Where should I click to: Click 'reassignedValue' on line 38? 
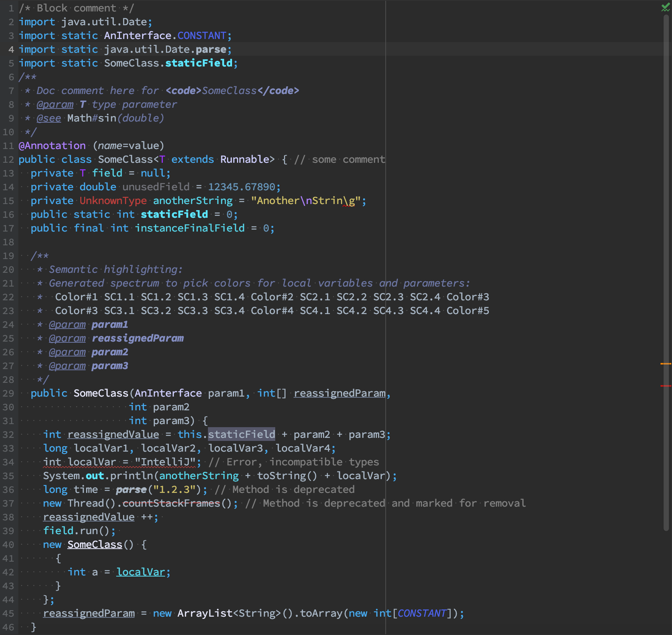(x=89, y=517)
